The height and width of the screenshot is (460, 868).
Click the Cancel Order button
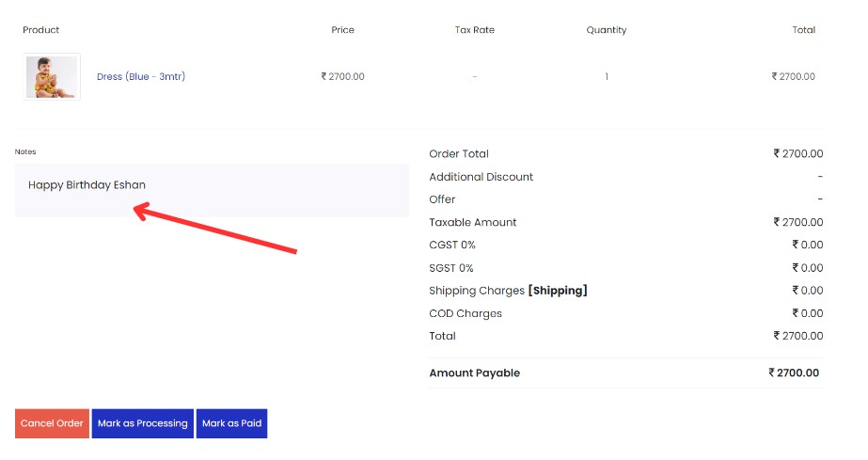[x=52, y=423]
